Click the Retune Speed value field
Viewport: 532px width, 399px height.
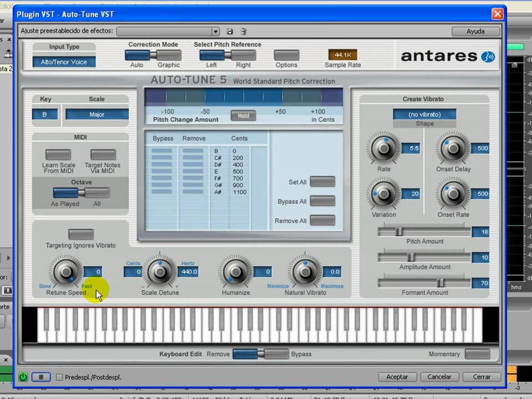(93, 272)
